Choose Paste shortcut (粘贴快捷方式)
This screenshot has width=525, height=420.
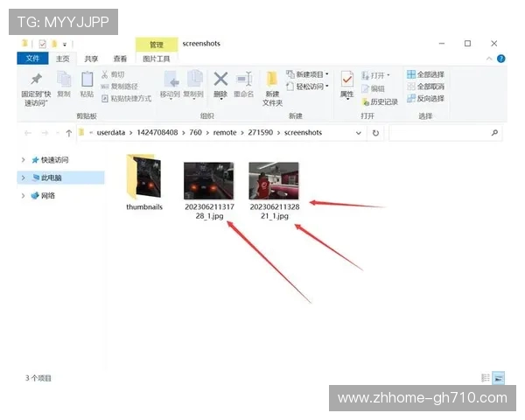click(x=127, y=99)
